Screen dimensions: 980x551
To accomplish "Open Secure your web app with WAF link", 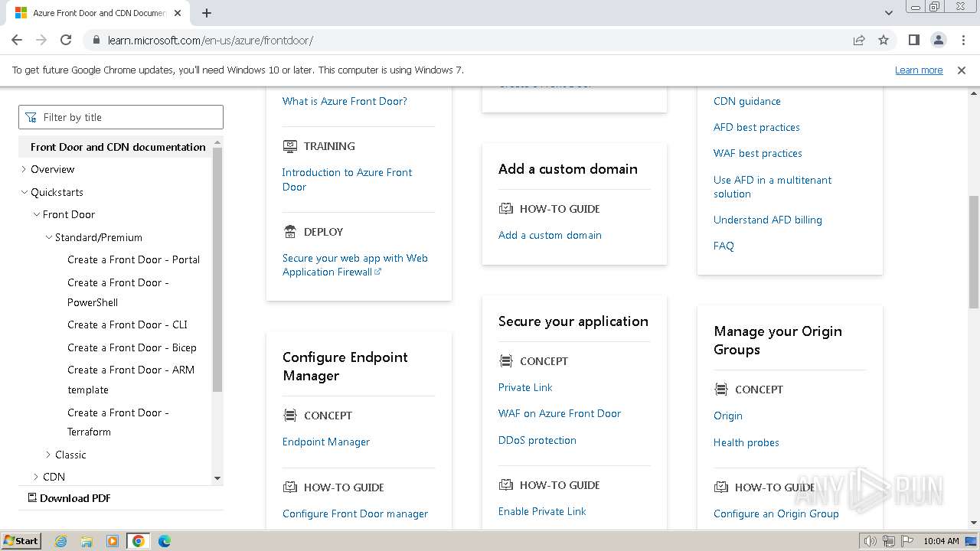I will (x=355, y=265).
